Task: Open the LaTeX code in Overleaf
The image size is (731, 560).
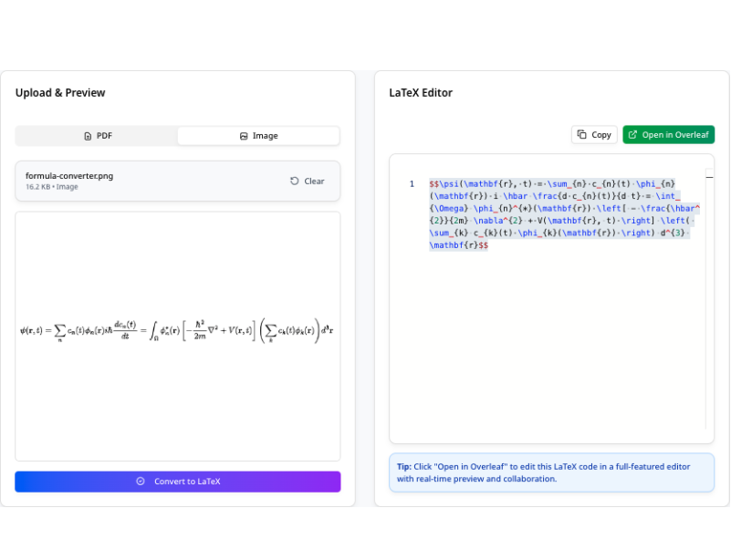Action: (669, 135)
